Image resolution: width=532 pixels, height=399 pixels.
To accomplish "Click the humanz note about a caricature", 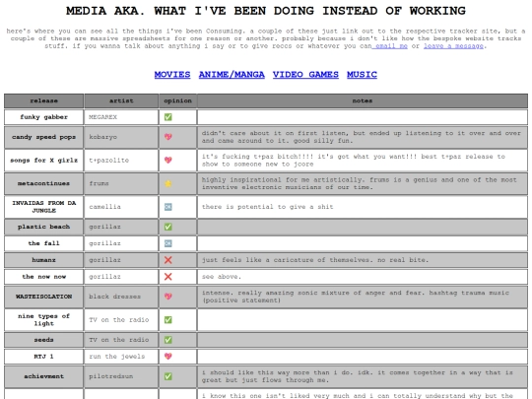I will point(315,260).
